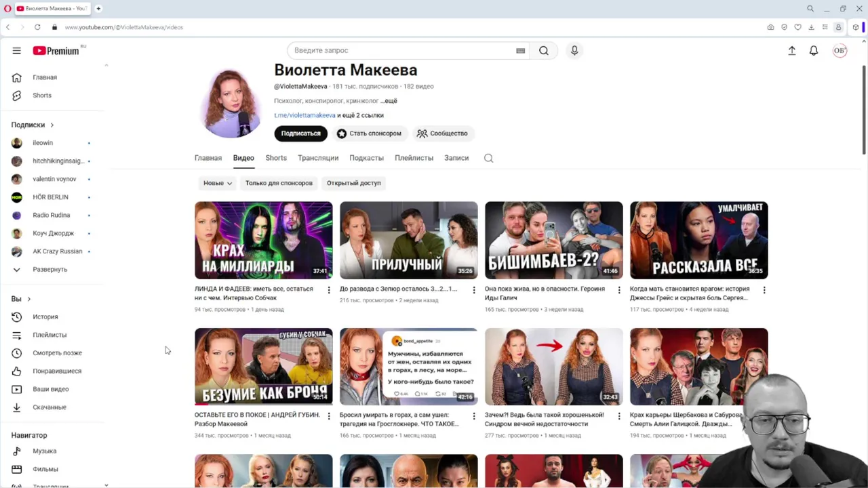Switch to the Главная channel tab

click(x=208, y=158)
